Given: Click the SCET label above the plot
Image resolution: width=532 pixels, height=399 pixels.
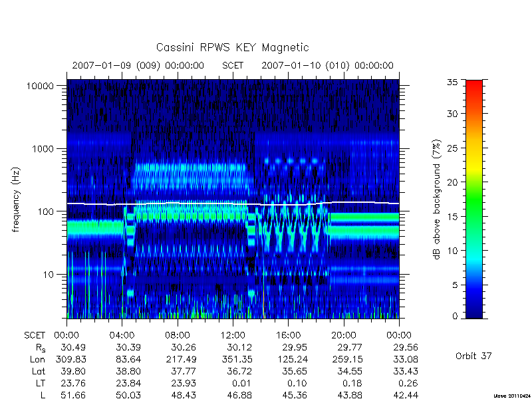Looking at the screenshot, I should (x=233, y=65).
